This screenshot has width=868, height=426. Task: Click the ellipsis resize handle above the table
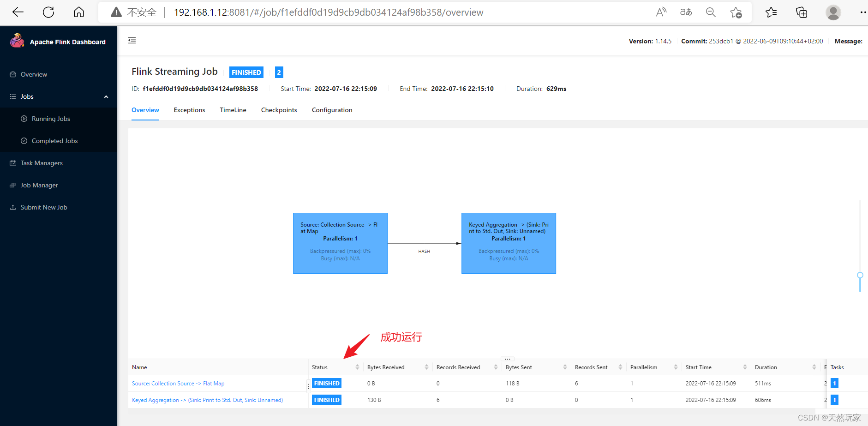point(507,359)
